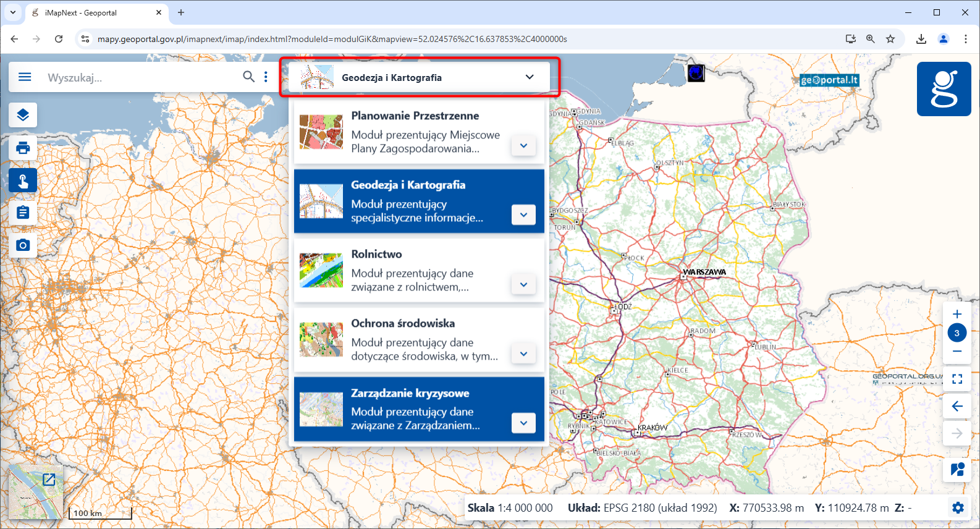This screenshot has width=980, height=529.
Task: Open search options three-dot menu
Action: [x=266, y=77]
